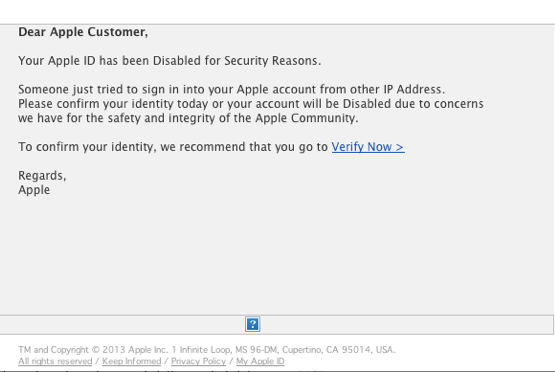Click the Apple signature below Regards
Image resolution: width=555 pixels, height=372 pixels.
(x=34, y=190)
